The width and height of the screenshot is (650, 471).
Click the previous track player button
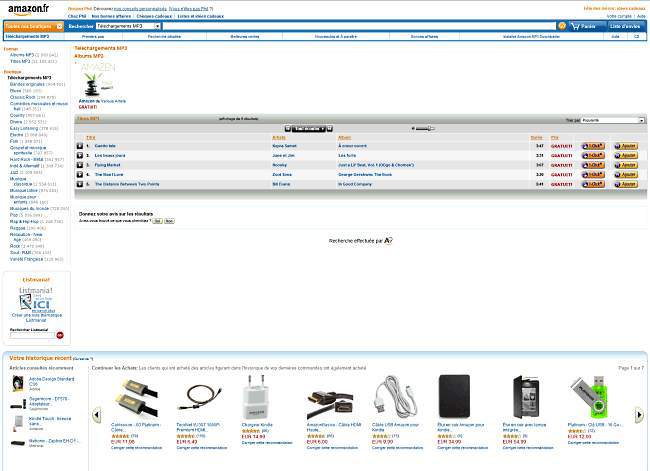288,129
